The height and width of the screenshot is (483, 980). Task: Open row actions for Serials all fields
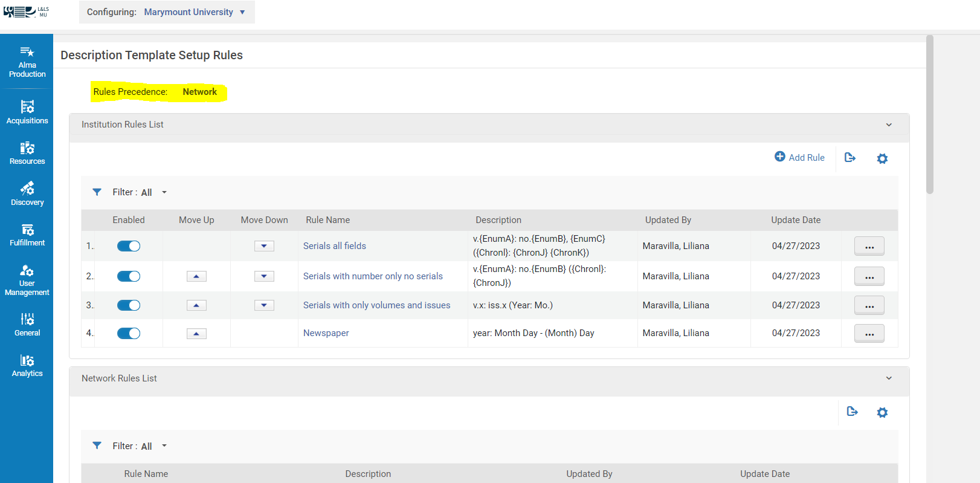pyautogui.click(x=869, y=246)
